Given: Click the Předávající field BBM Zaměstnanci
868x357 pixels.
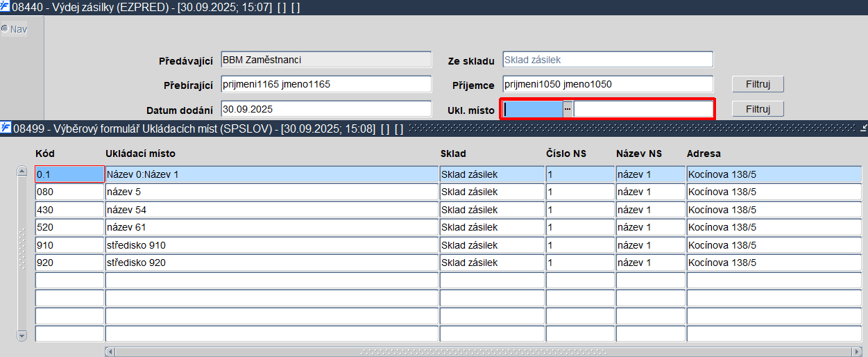Looking at the screenshot, I should coord(326,60).
